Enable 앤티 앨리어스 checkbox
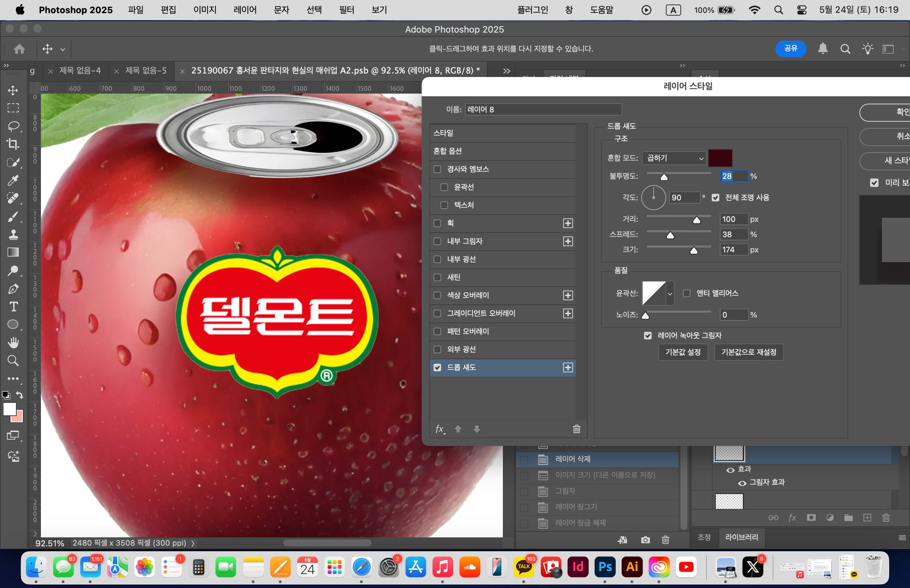This screenshot has width=910, height=588. pos(686,293)
